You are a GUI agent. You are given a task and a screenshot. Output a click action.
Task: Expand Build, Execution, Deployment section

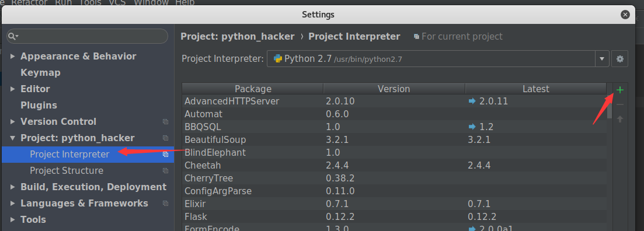[13, 187]
